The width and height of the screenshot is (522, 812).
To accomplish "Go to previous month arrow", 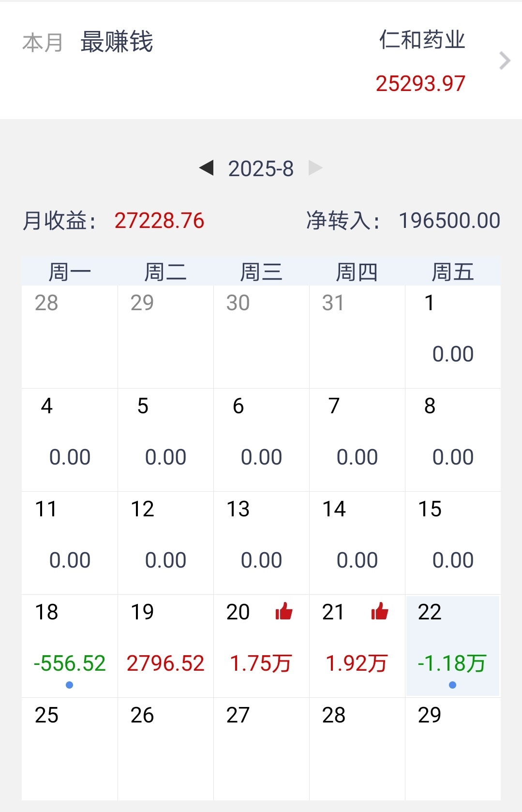I will [x=207, y=168].
